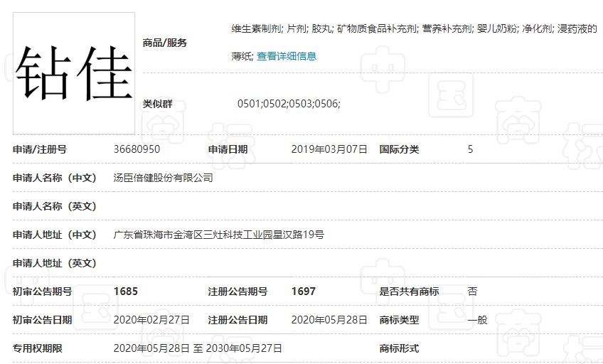The width and height of the screenshot is (603, 364).
Task: Click registration announcement date 2020年05月28日
Action: (329, 320)
